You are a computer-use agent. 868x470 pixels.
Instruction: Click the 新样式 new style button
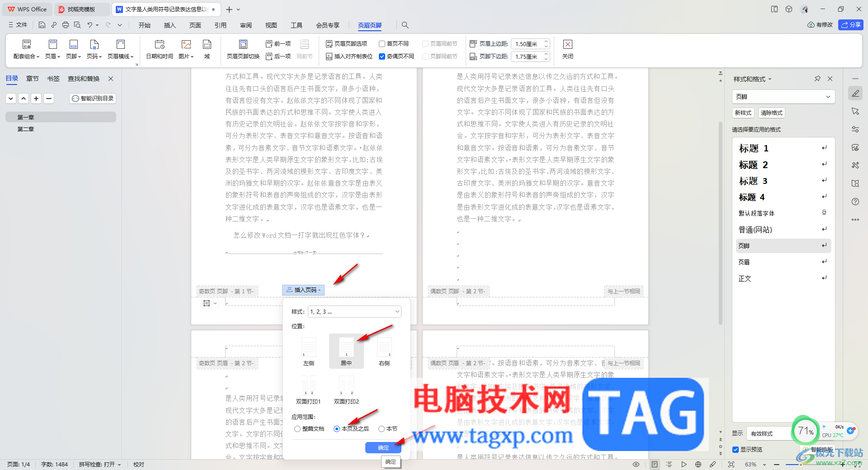point(743,113)
